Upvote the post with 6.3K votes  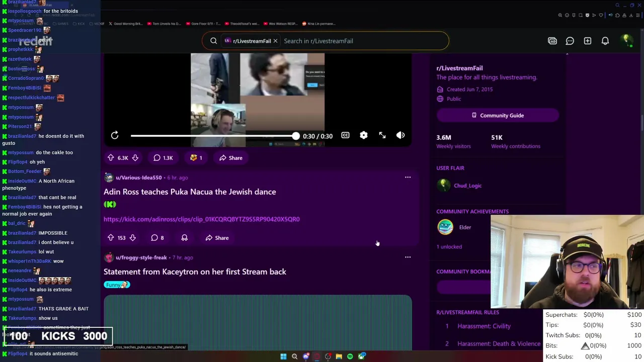click(x=111, y=158)
